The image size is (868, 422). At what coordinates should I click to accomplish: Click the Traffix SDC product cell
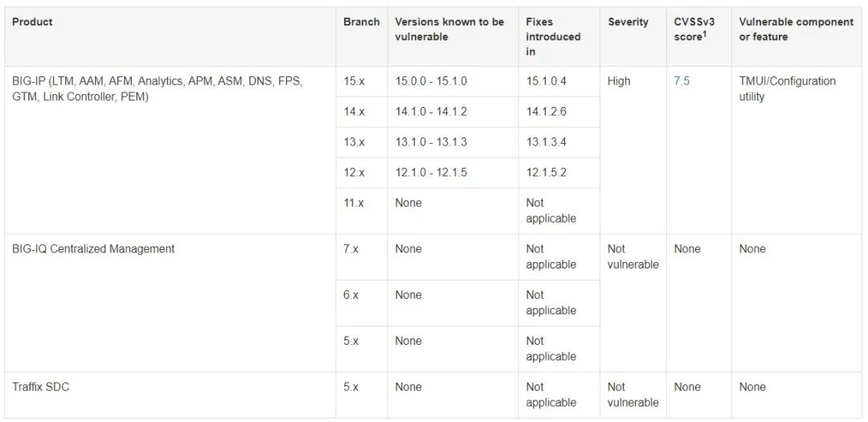(41, 387)
